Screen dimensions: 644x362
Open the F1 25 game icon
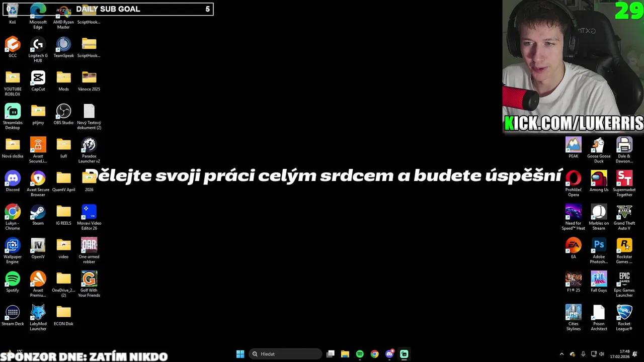[573, 279]
